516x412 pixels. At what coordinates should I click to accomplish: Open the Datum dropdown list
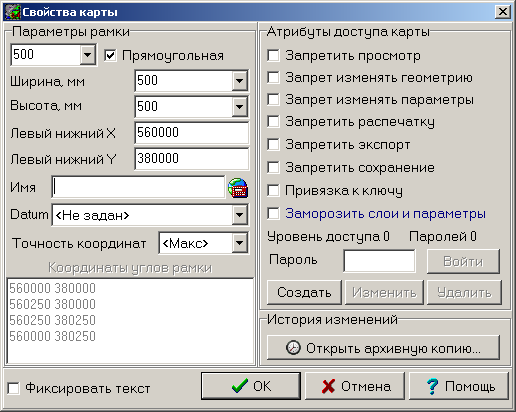(x=239, y=215)
